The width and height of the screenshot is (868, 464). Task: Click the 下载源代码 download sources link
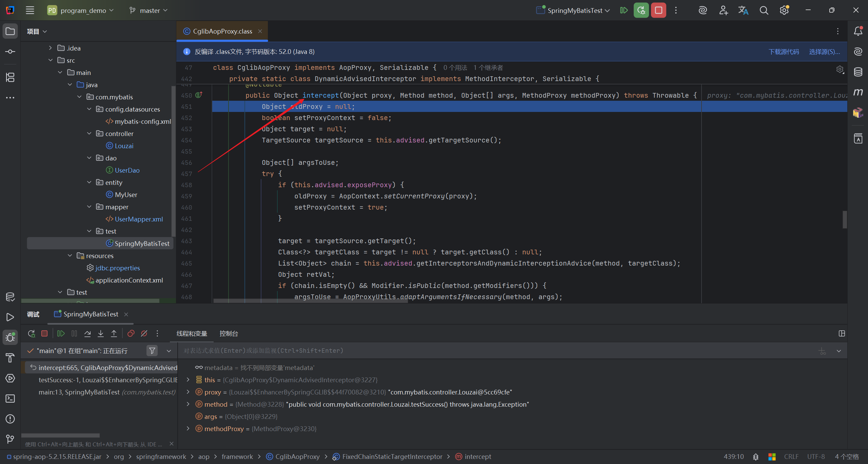coord(784,52)
